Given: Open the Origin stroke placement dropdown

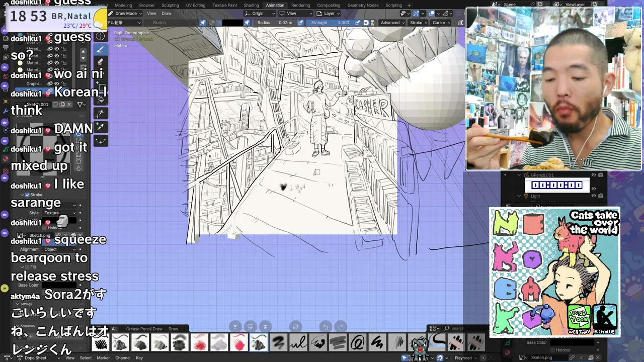Looking at the screenshot, I should pos(260,14).
